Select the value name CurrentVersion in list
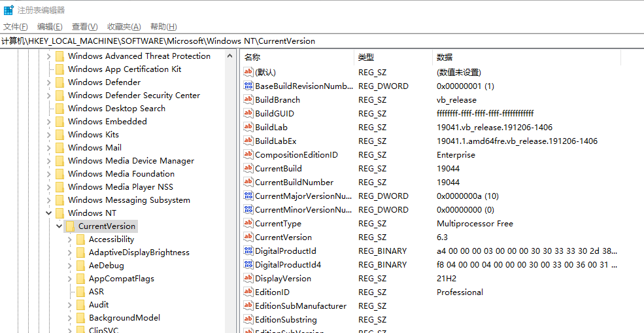This screenshot has width=644, height=333. [283, 237]
